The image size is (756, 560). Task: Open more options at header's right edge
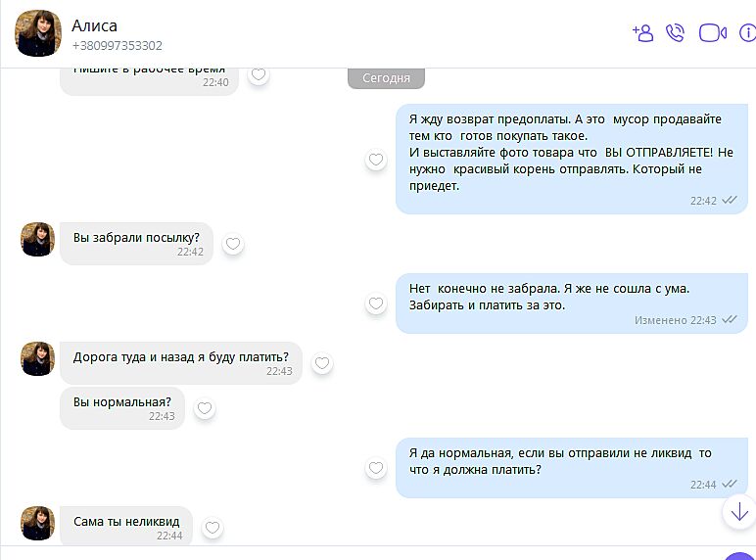tap(749, 32)
